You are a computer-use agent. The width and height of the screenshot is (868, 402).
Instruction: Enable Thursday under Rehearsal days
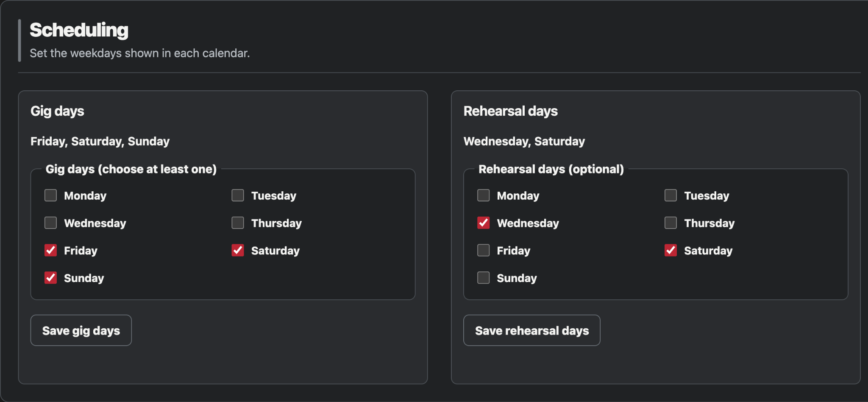click(x=671, y=223)
